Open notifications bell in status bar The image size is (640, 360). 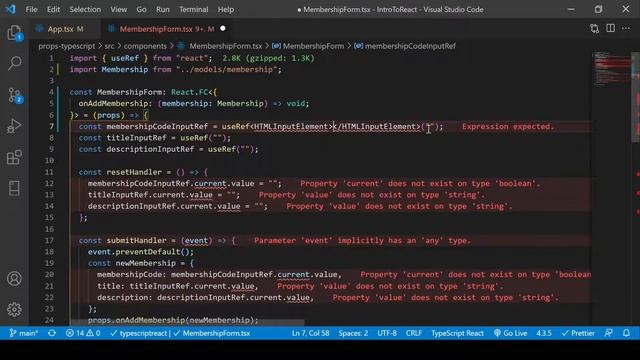pos(626,333)
